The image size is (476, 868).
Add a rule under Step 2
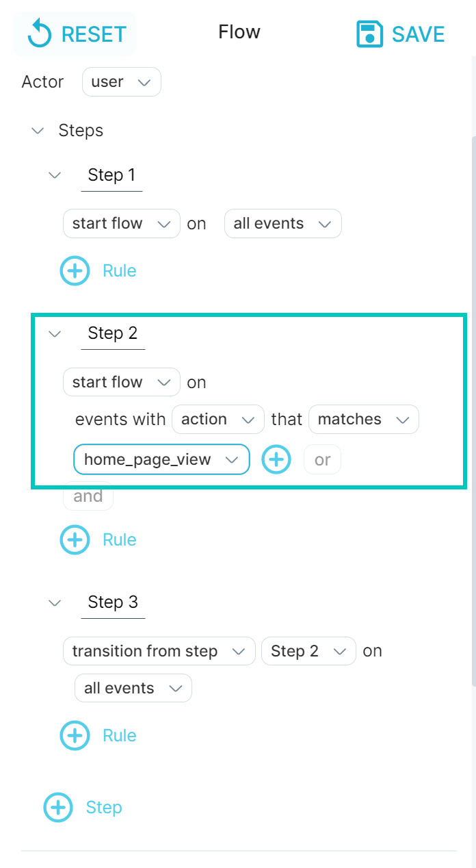click(75, 540)
